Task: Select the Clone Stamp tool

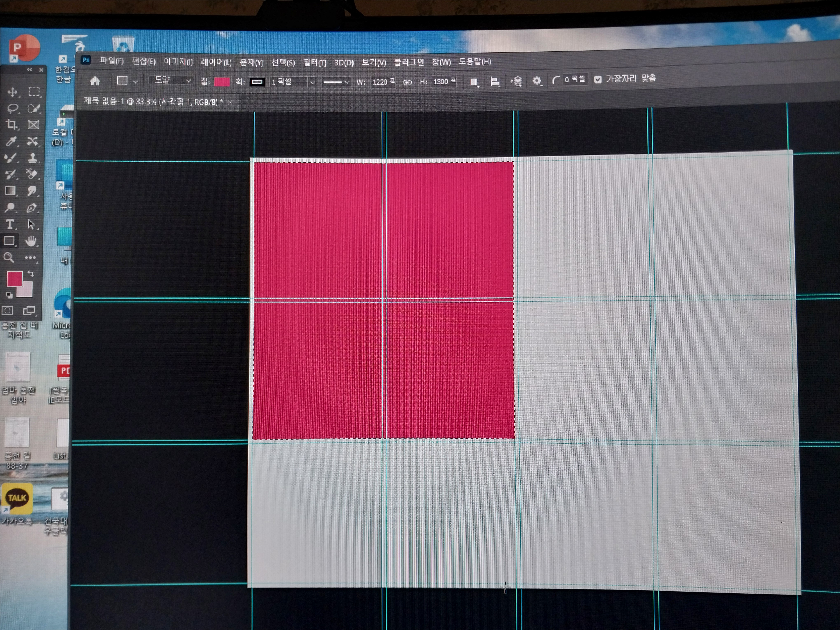Action: coord(33,157)
